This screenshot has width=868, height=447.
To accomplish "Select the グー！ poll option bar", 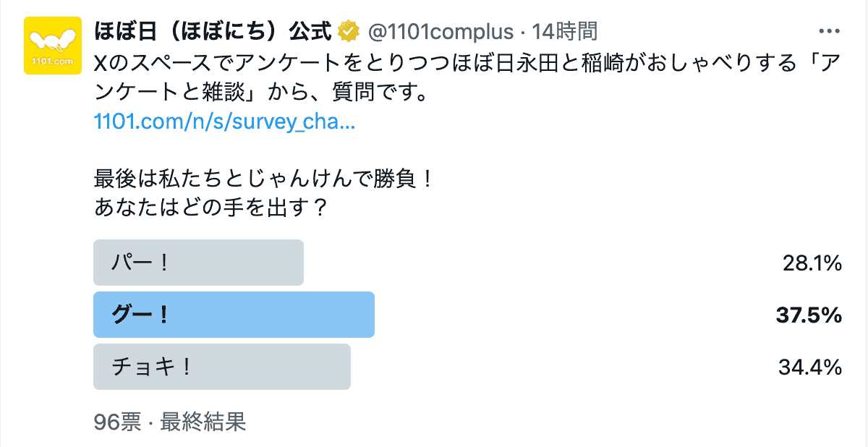I will click(234, 315).
